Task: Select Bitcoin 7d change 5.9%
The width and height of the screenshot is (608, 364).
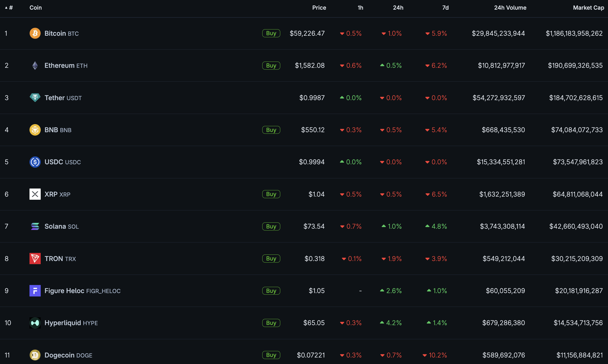Action: coord(436,33)
